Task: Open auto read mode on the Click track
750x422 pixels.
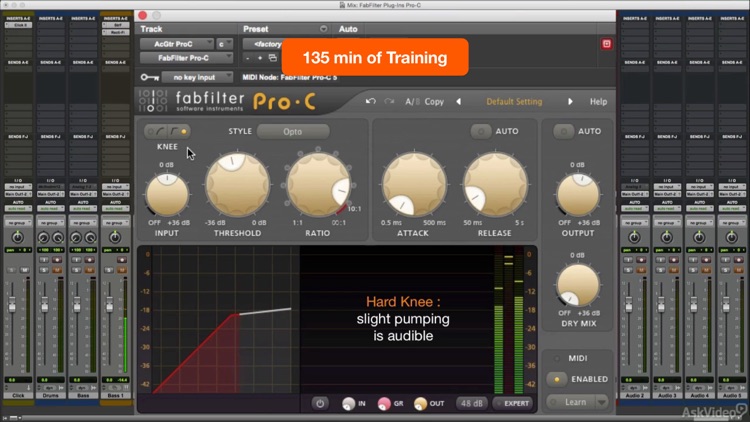Action: pos(18,209)
